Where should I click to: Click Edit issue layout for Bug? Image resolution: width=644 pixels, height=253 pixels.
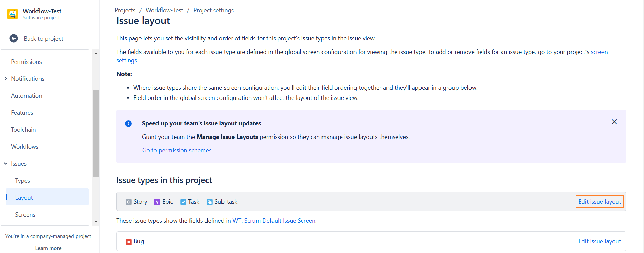click(599, 241)
